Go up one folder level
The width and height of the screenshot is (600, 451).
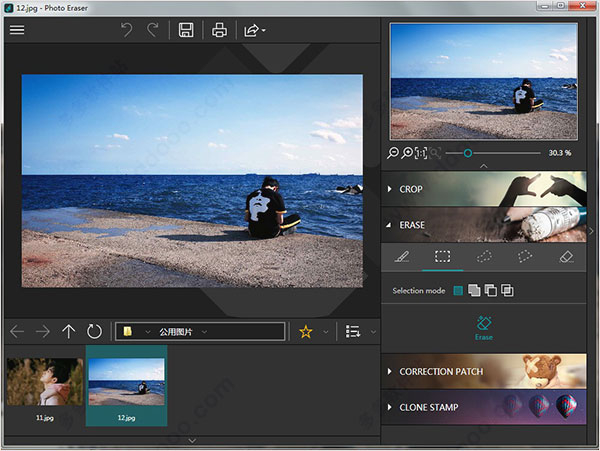pyautogui.click(x=68, y=331)
